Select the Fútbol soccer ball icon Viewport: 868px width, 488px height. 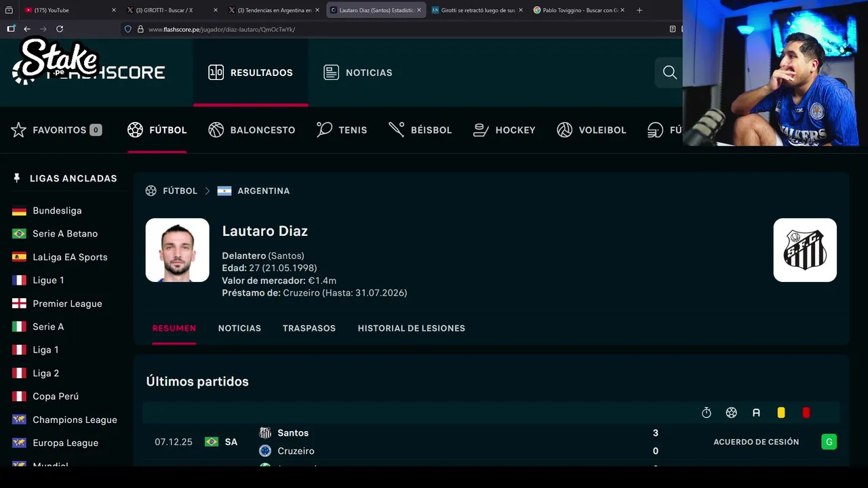tap(135, 130)
